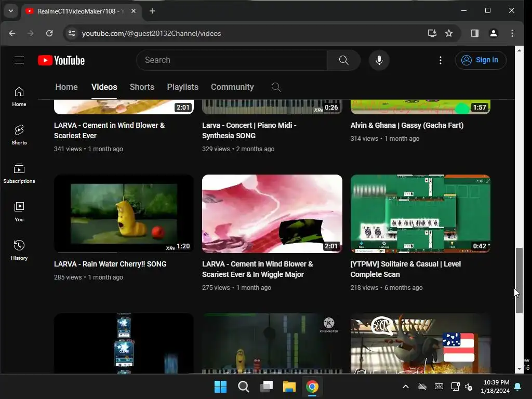Open Chrome three-dot menu
Image resolution: width=532 pixels, height=399 pixels.
point(512,33)
